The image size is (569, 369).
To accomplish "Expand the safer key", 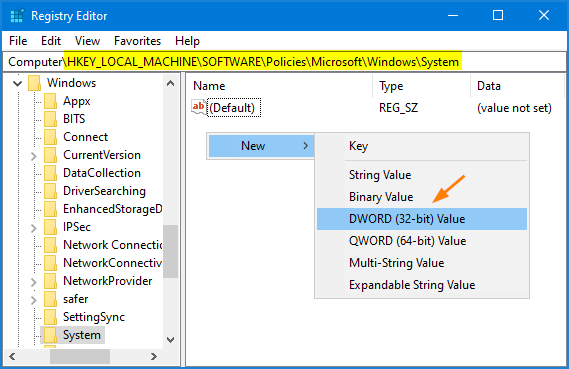I will point(34,300).
